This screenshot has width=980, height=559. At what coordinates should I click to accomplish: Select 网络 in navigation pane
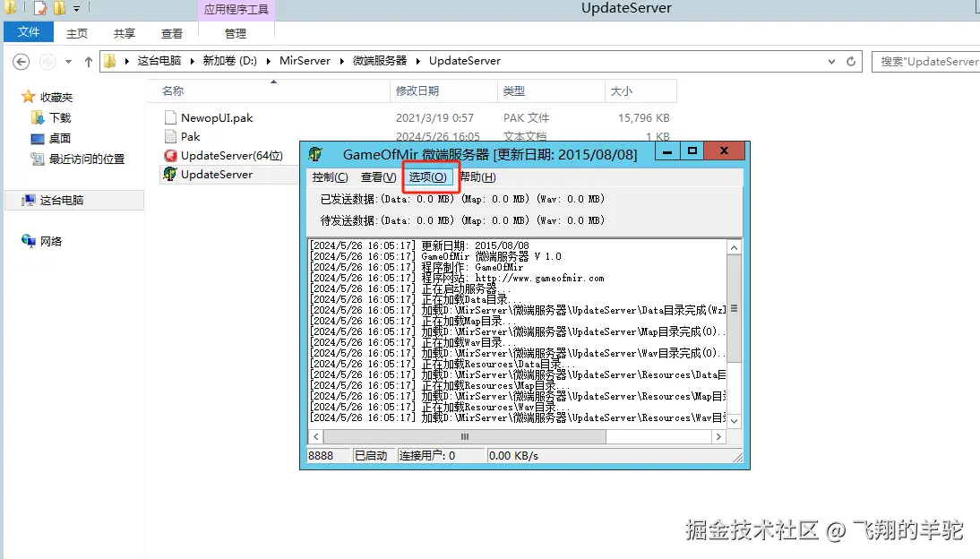51,241
